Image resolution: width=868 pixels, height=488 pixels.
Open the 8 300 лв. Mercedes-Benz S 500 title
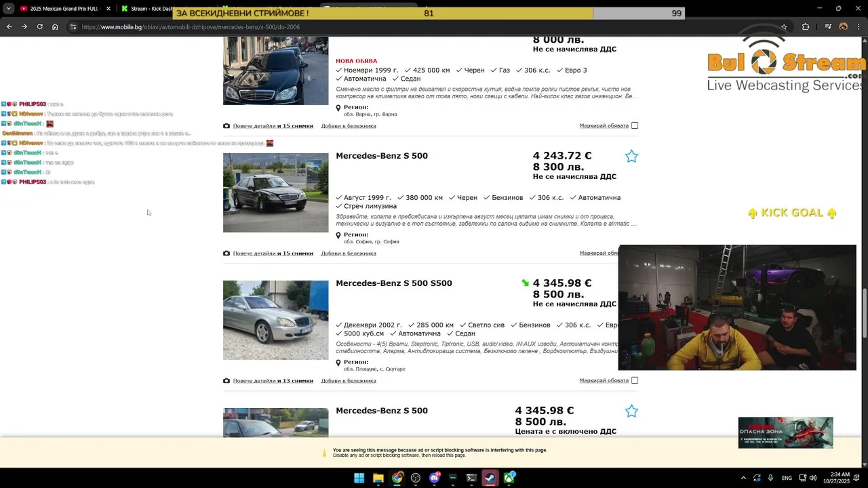[382, 156]
